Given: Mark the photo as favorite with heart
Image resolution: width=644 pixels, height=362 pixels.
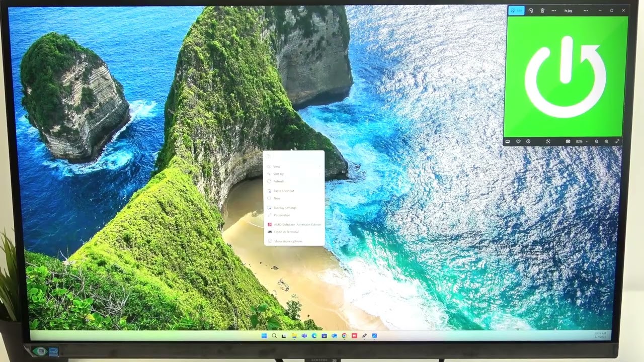Looking at the screenshot, I should coord(518,142).
